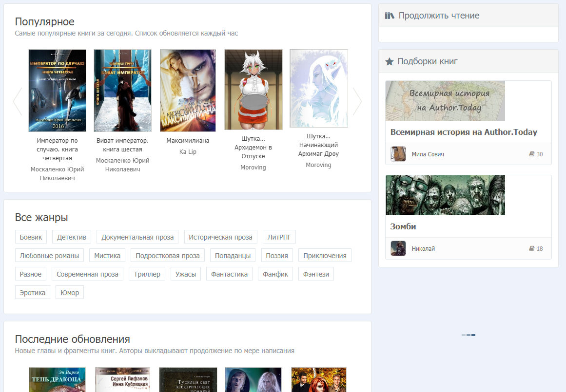Open the Попаданцы genre
The image size is (566, 392).
click(233, 256)
